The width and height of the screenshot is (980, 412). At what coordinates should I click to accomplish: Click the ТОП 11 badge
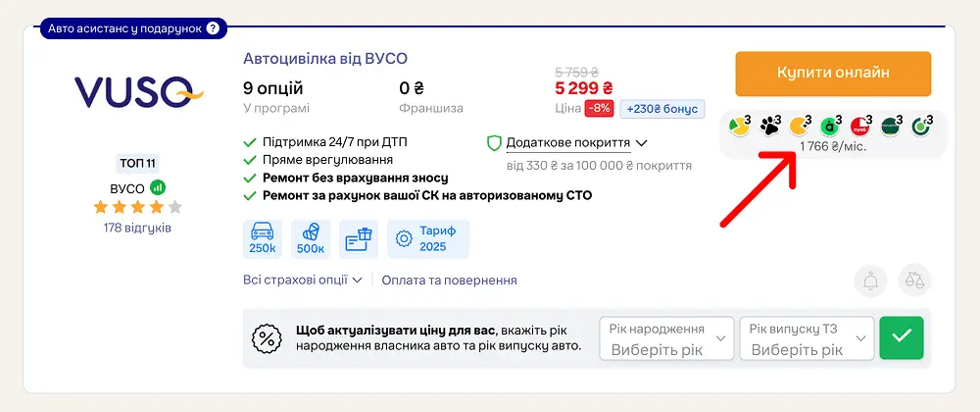[x=137, y=164]
